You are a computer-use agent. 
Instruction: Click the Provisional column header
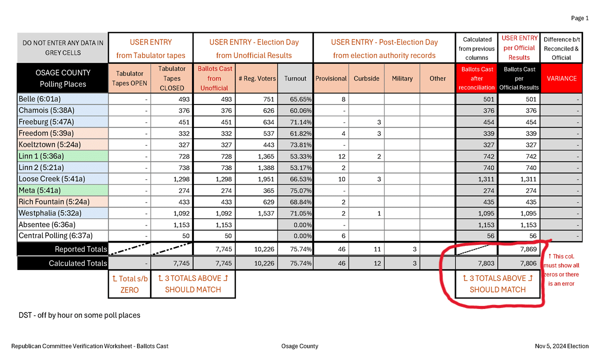[331, 78]
